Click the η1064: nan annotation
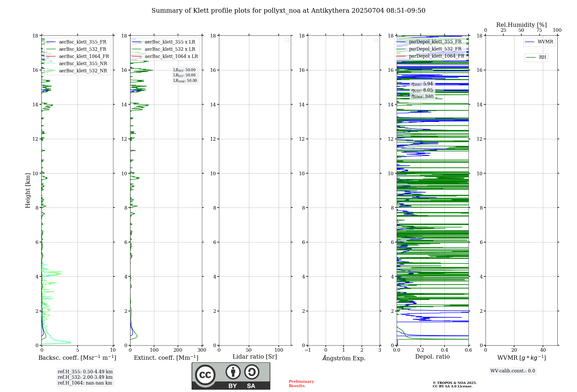This screenshot has width=577, height=392. tap(422, 96)
